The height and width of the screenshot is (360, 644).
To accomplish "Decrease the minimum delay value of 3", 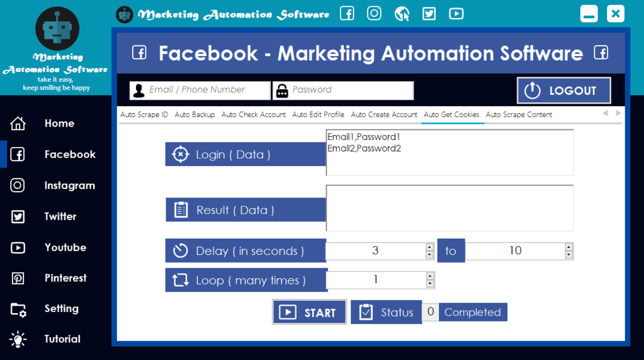I will click(x=429, y=255).
